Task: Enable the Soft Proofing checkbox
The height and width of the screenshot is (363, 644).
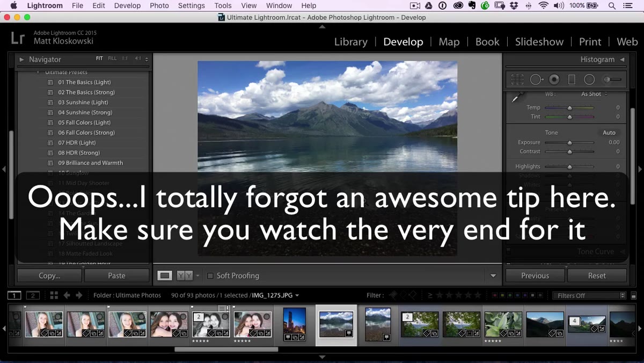Action: click(210, 275)
